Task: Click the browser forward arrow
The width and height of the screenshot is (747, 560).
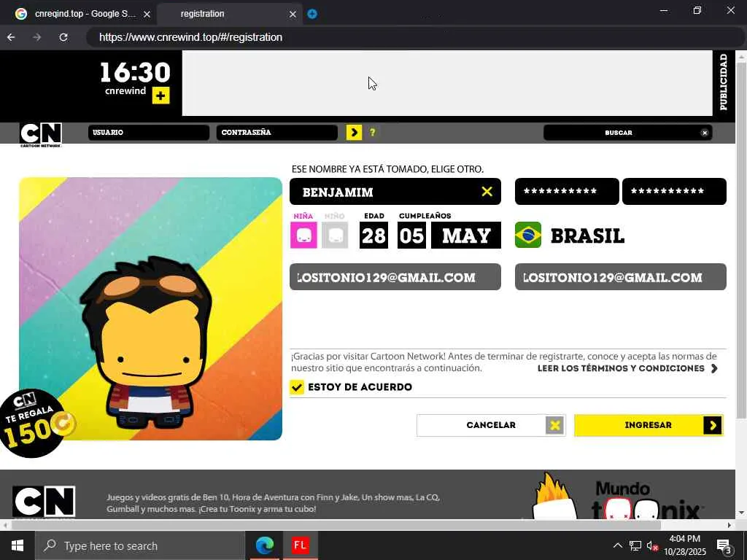Action: (36, 37)
